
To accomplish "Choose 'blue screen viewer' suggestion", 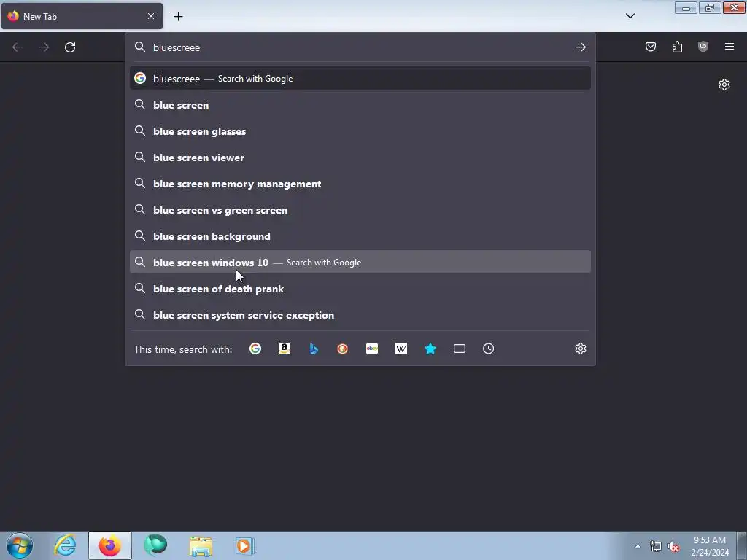I will point(360,157).
